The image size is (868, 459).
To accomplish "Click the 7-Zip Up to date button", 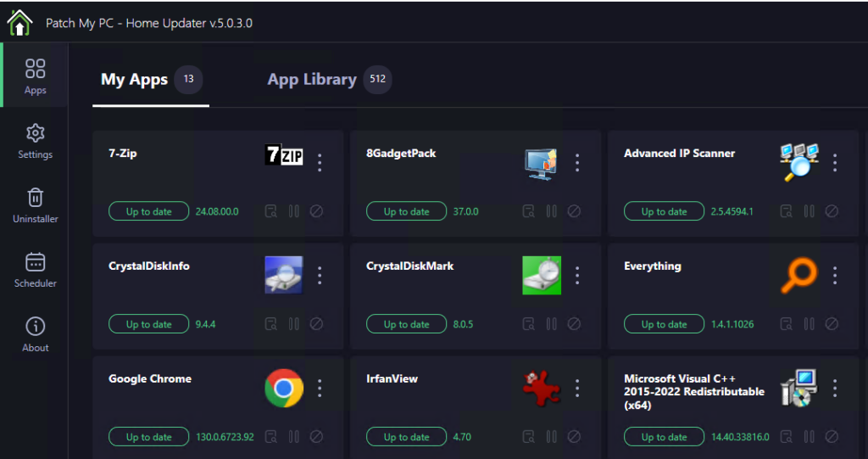I will [149, 211].
